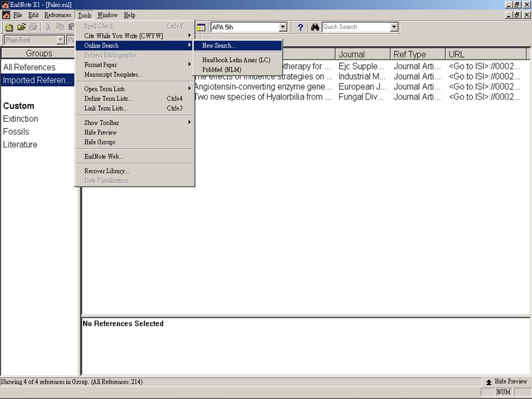Choose EndNote Web menu entry

(x=135, y=156)
